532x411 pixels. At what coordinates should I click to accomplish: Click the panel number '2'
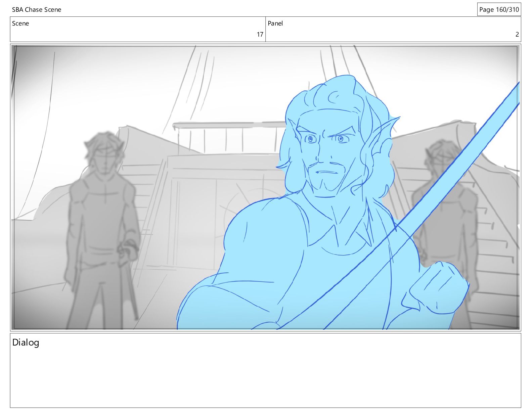(517, 34)
